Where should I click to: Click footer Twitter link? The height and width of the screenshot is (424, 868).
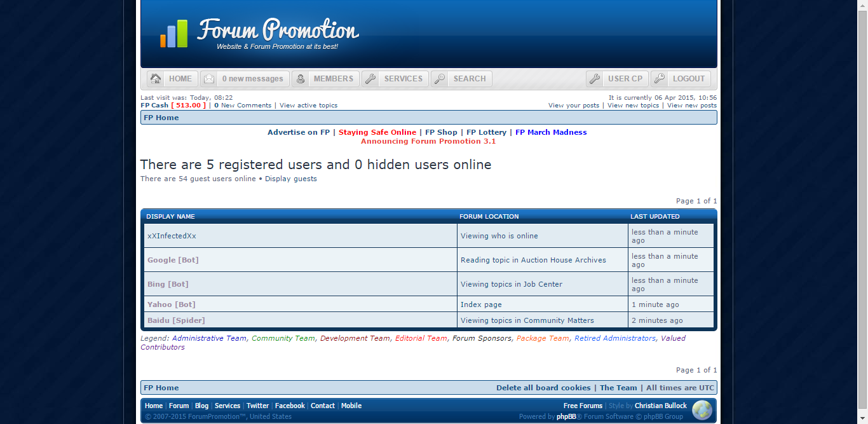pyautogui.click(x=257, y=406)
